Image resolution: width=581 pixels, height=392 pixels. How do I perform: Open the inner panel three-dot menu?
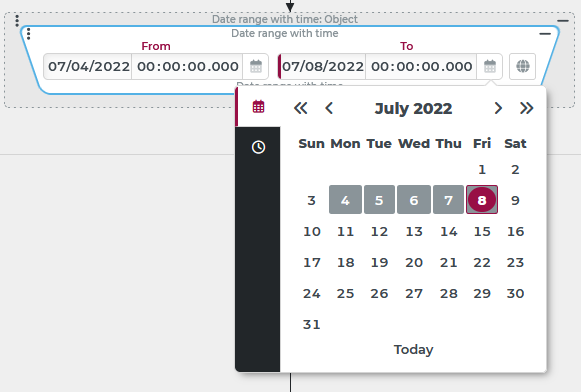29,34
